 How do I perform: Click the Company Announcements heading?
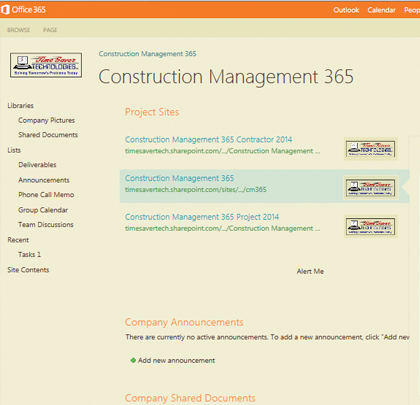coord(184,322)
